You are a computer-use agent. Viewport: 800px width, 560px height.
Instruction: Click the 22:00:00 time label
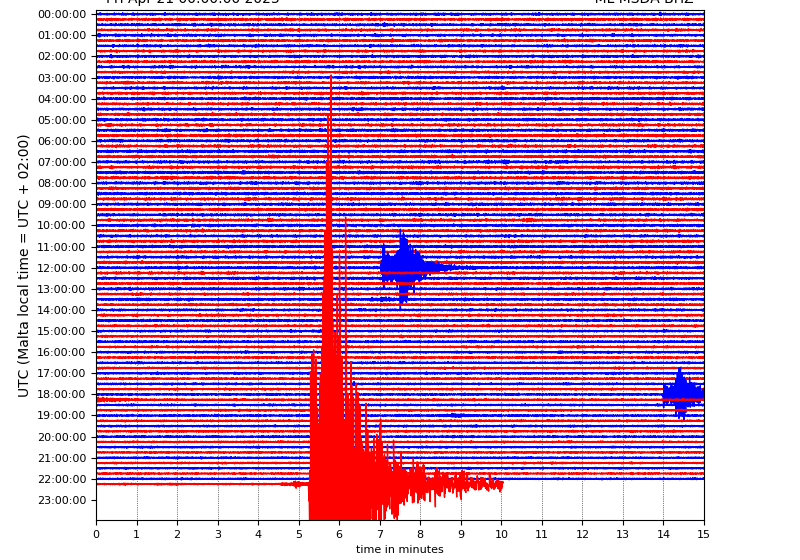coord(62,479)
